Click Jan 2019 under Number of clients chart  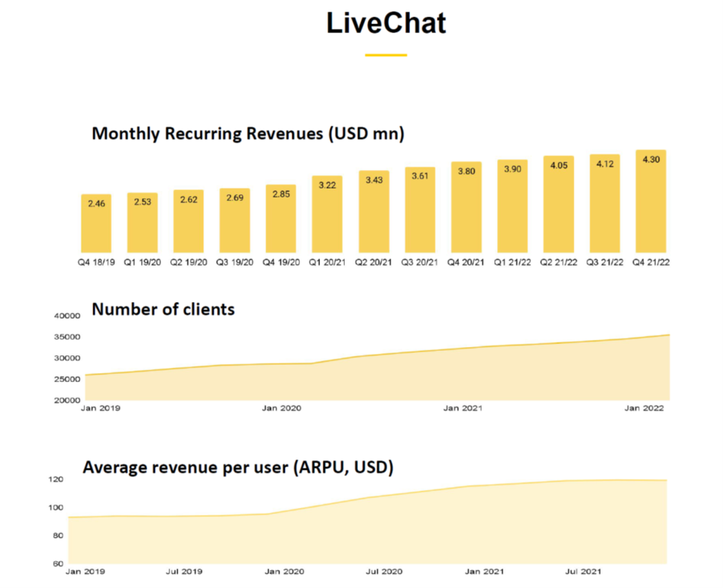pos(100,409)
